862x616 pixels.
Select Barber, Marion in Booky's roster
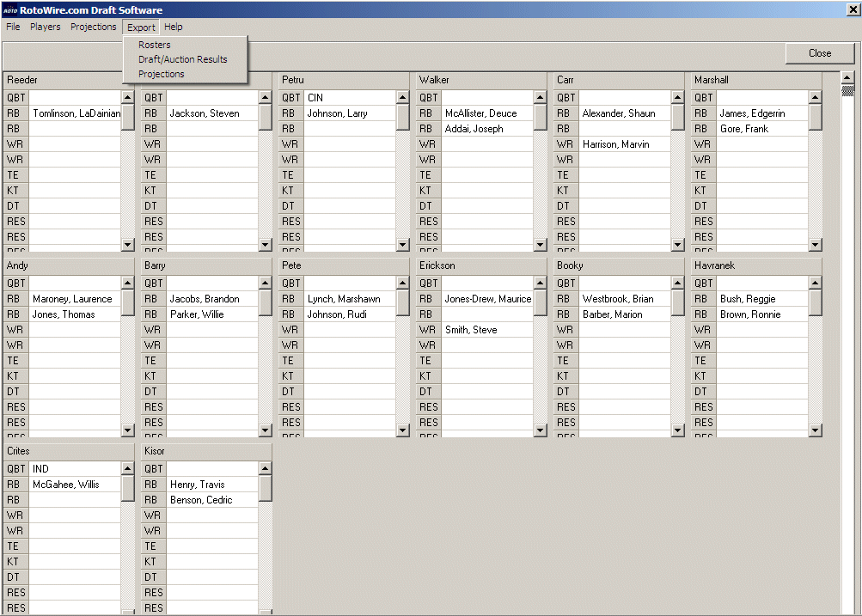625,314
